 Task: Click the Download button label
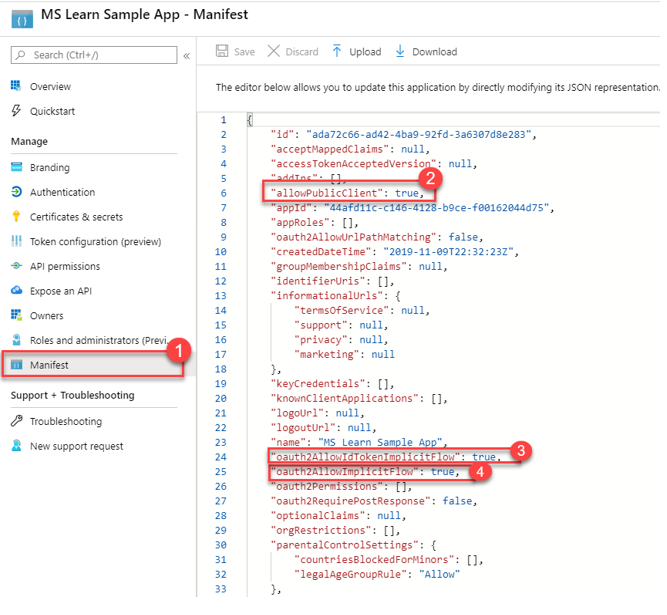pyautogui.click(x=434, y=51)
